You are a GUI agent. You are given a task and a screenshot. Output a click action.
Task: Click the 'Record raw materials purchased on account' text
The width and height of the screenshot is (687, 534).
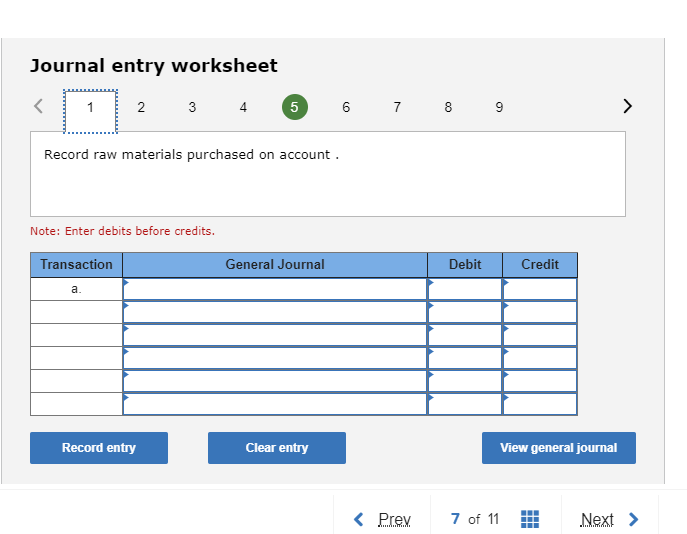pos(187,155)
